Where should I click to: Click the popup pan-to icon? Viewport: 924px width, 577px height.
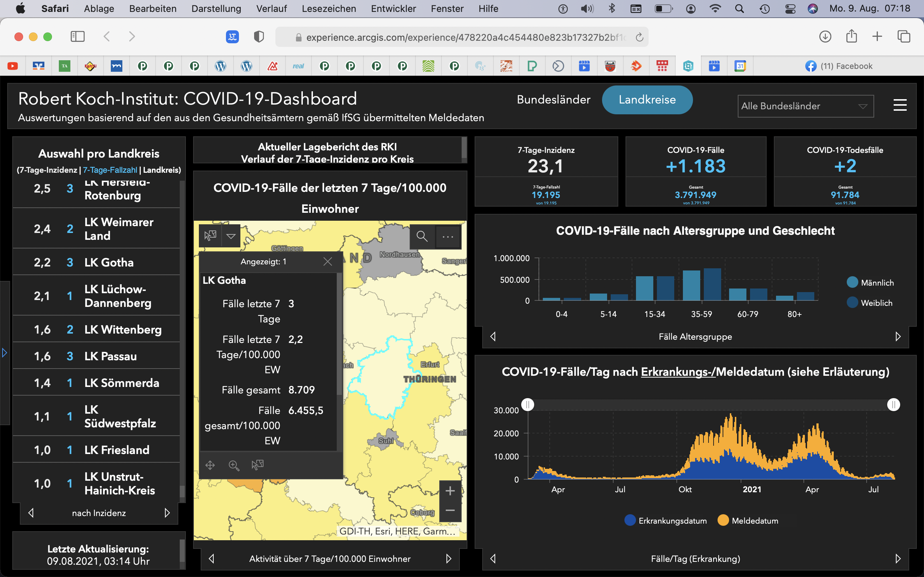(210, 465)
